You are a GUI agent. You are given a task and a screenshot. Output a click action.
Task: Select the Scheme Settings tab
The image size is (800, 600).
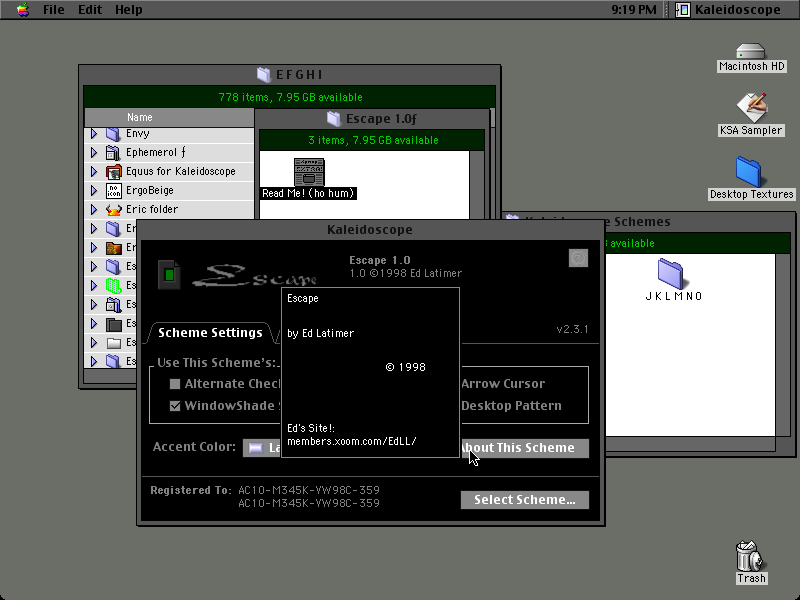[x=210, y=333]
